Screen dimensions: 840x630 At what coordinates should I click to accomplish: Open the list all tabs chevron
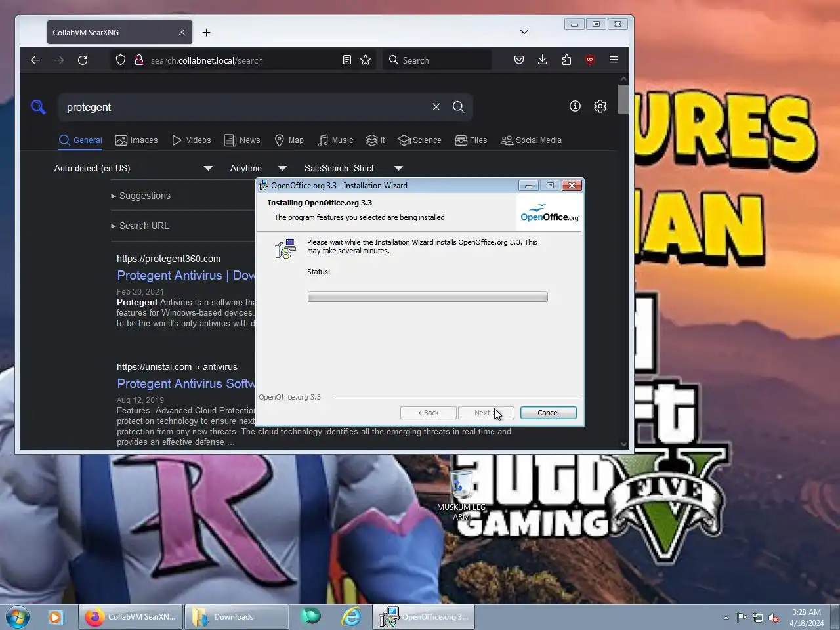(524, 32)
